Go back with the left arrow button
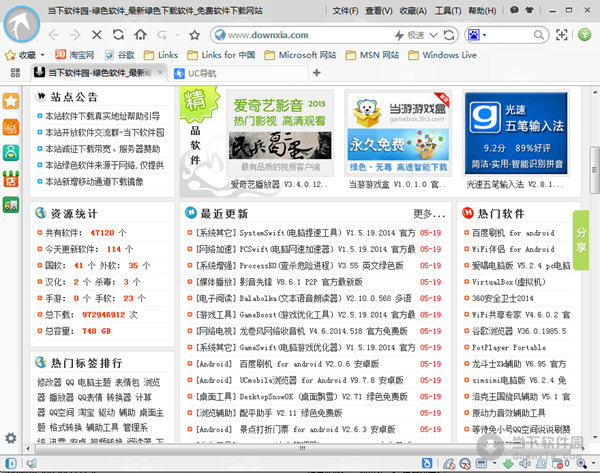 pyautogui.click(x=54, y=35)
